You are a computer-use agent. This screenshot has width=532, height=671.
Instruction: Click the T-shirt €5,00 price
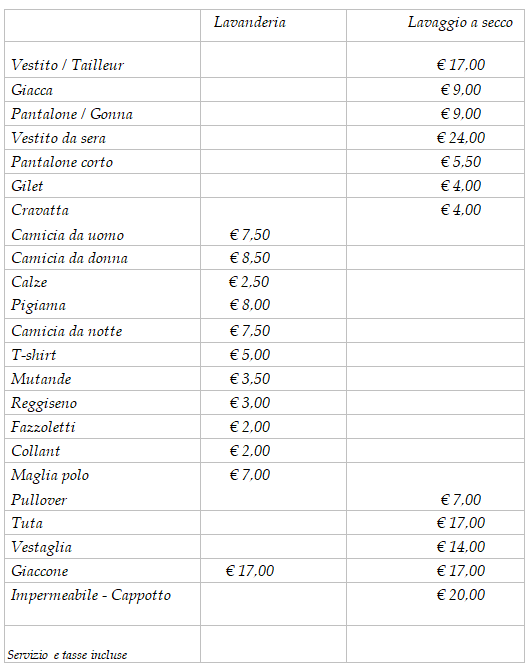click(x=250, y=355)
